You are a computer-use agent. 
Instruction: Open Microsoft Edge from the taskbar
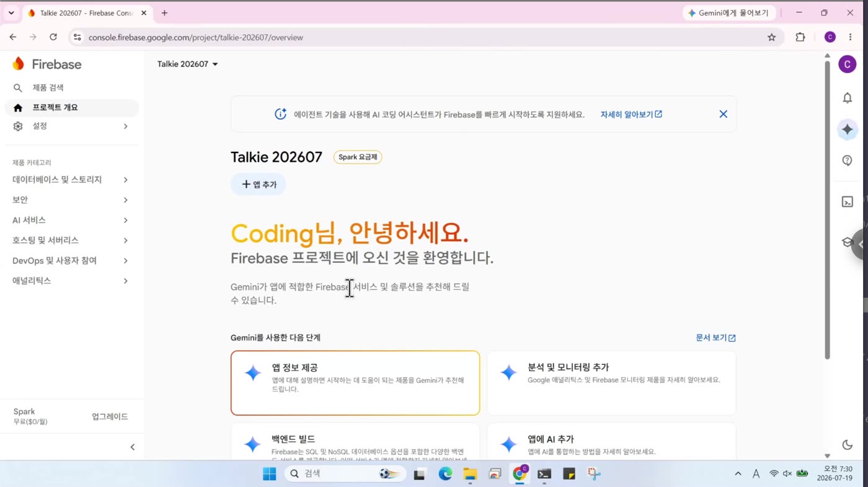point(445,474)
